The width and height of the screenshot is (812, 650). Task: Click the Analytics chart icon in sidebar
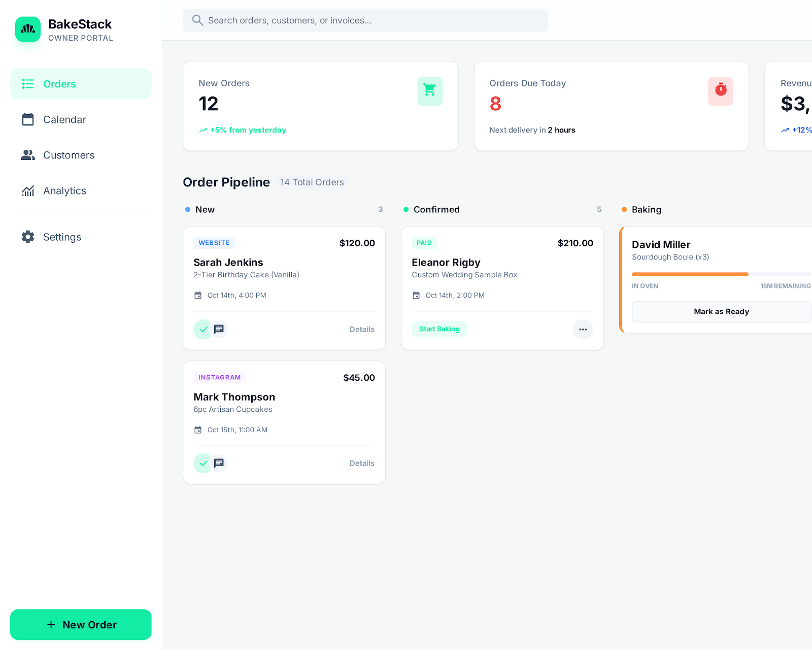(x=28, y=191)
